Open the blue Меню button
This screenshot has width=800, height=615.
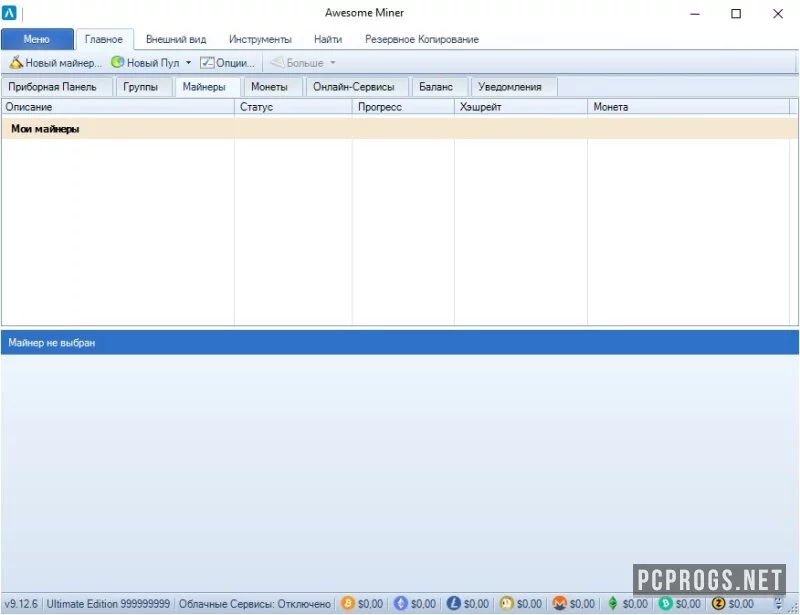pyautogui.click(x=37, y=39)
